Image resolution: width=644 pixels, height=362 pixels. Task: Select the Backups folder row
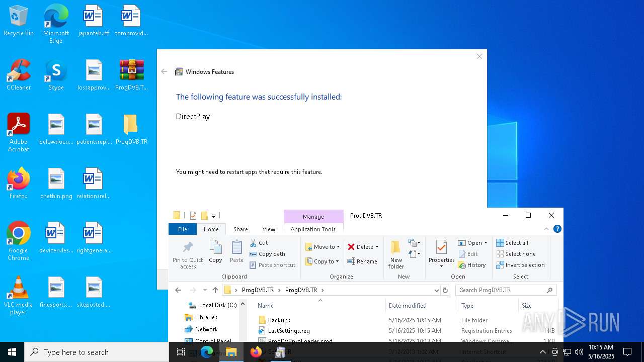pyautogui.click(x=406, y=320)
